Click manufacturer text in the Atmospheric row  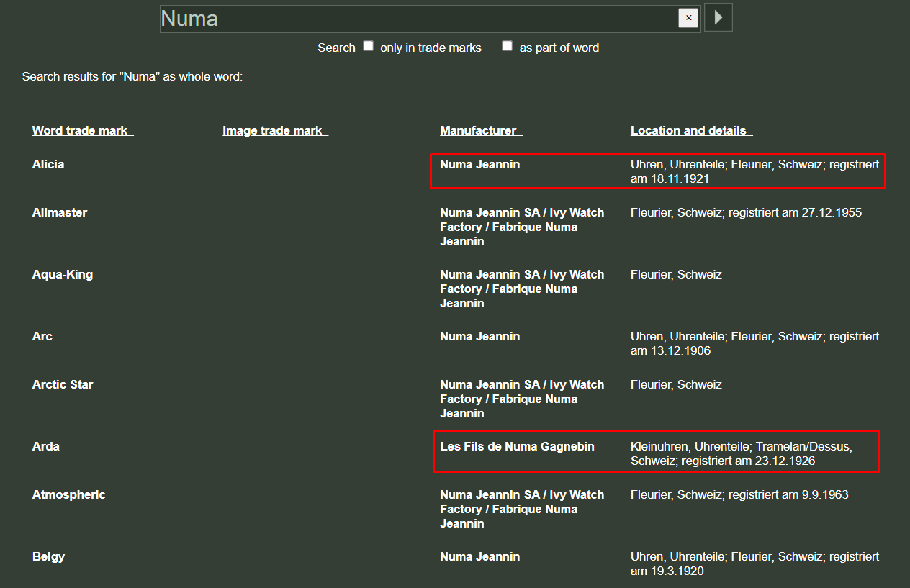[x=522, y=509]
